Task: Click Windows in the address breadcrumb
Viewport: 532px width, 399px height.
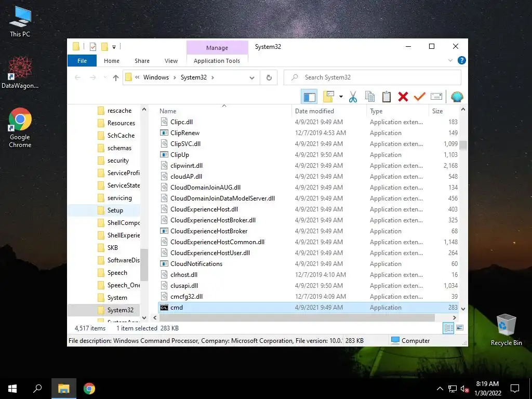Action: pyautogui.click(x=156, y=77)
